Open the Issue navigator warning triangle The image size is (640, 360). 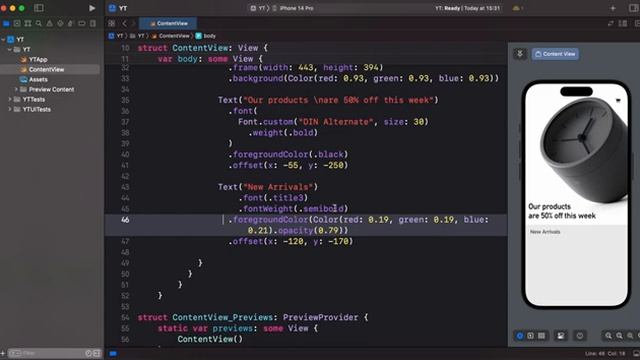point(49,24)
